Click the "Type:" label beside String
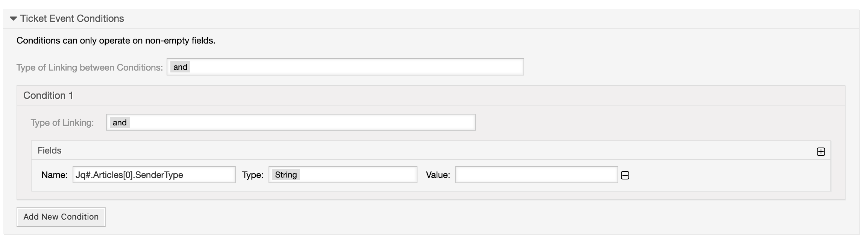Image resolution: width=868 pixels, height=238 pixels. pyautogui.click(x=253, y=175)
